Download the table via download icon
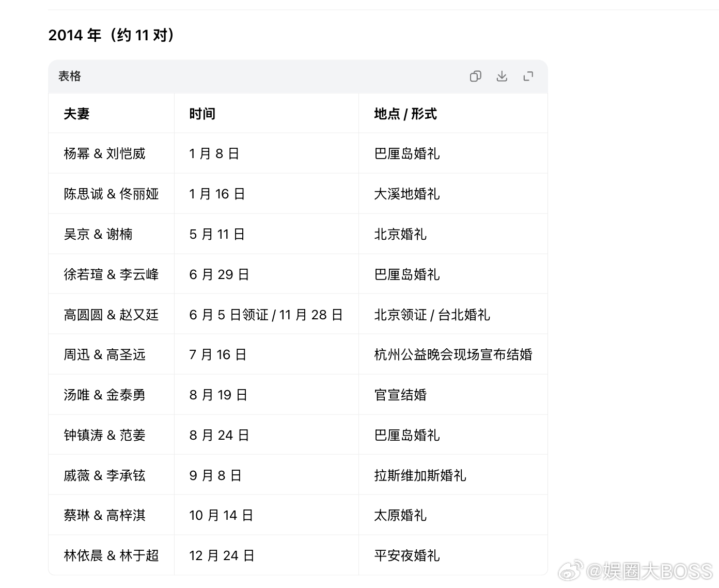Image resolution: width=719 pixels, height=588 pixels. pos(502,76)
